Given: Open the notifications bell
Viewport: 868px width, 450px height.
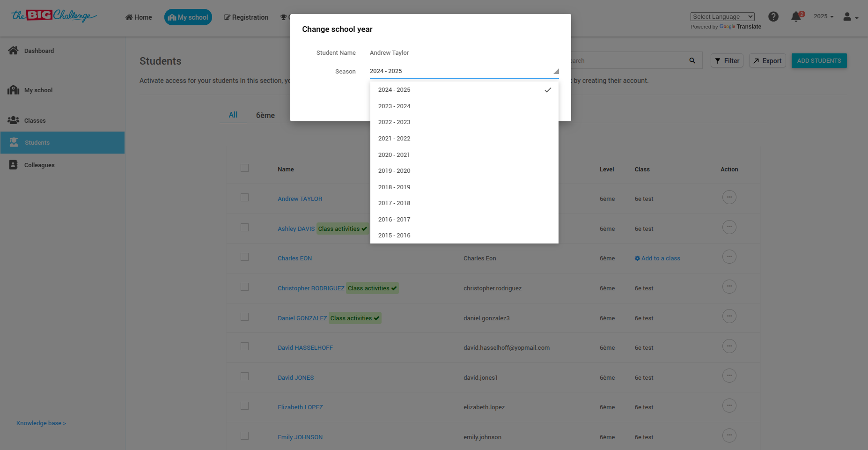Looking at the screenshot, I should [x=796, y=17].
